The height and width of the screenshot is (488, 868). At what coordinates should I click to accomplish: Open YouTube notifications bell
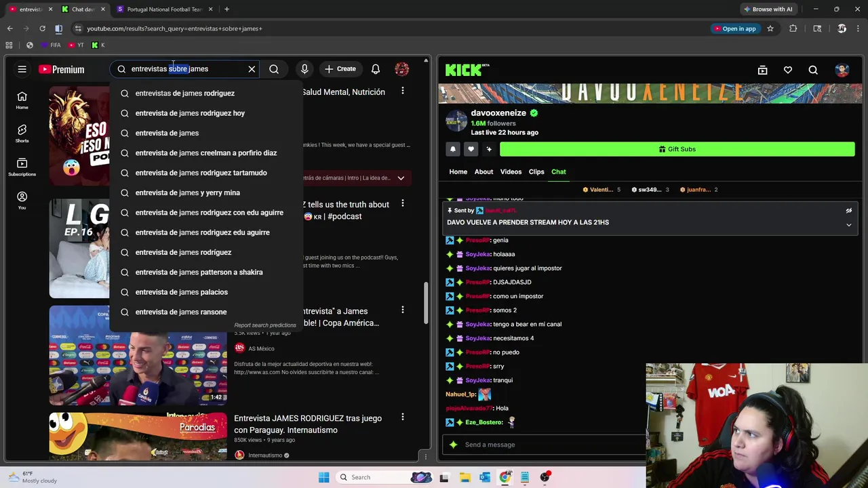(375, 69)
